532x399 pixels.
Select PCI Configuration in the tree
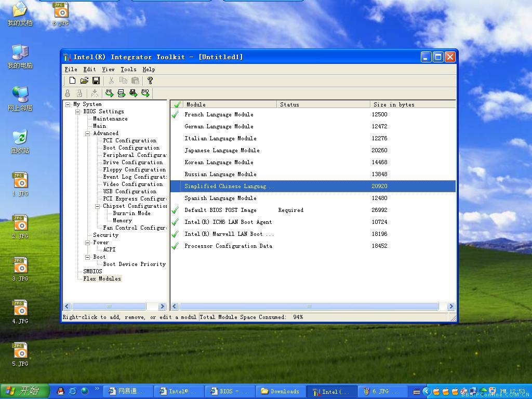(129, 140)
